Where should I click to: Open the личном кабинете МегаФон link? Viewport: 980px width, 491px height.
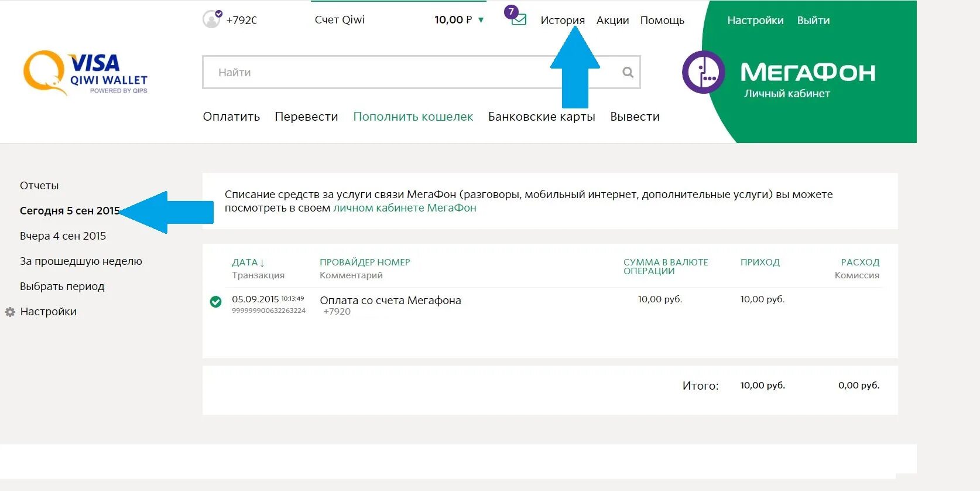click(x=405, y=208)
